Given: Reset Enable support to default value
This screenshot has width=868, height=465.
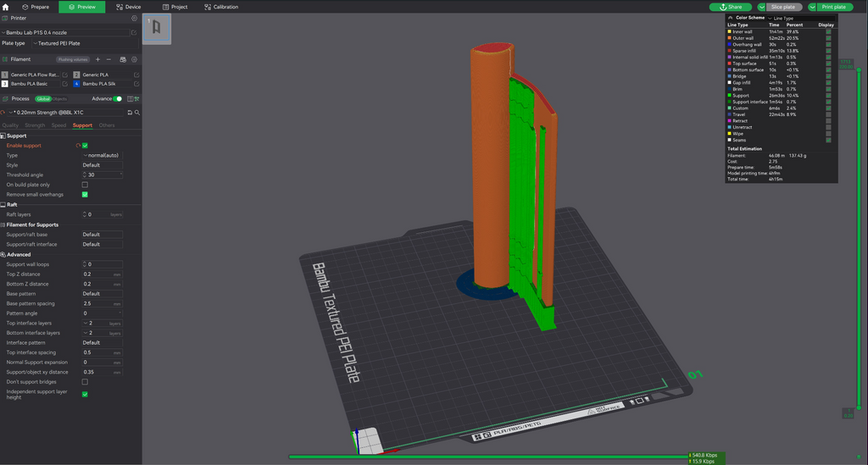Looking at the screenshot, I should tap(78, 146).
